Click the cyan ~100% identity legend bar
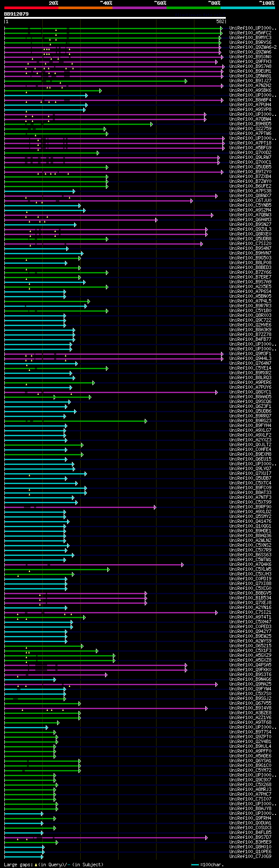 248,8
